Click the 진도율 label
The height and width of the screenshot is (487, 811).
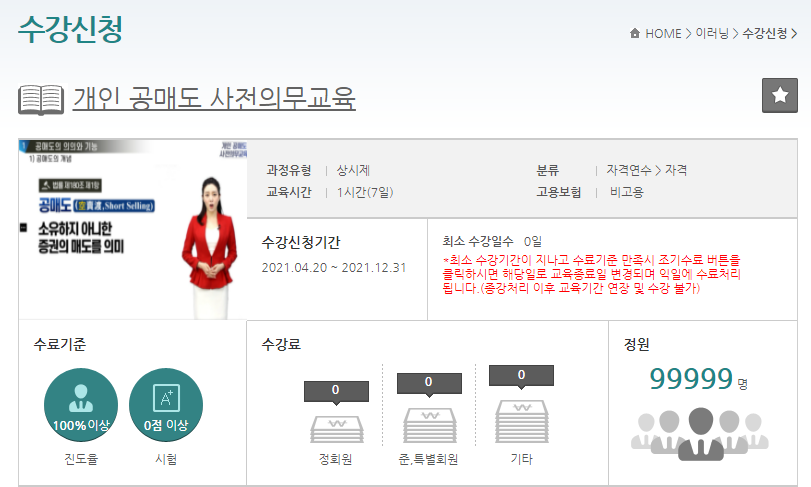(x=81, y=459)
